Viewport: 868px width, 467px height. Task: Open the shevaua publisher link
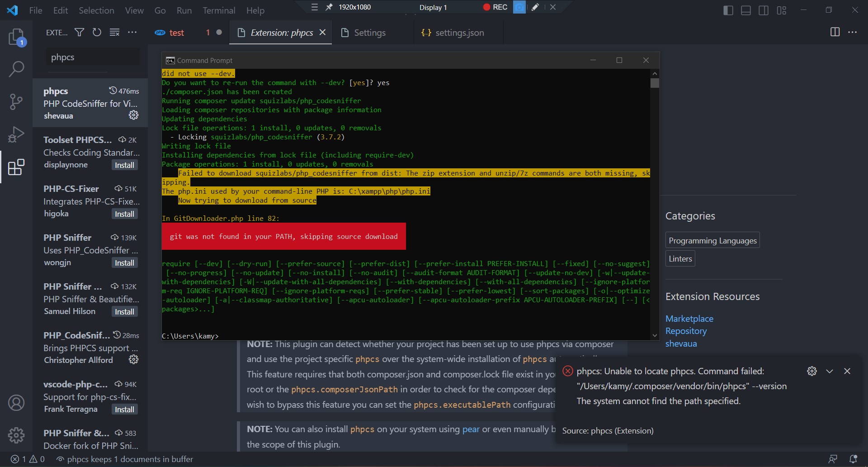[x=681, y=343]
